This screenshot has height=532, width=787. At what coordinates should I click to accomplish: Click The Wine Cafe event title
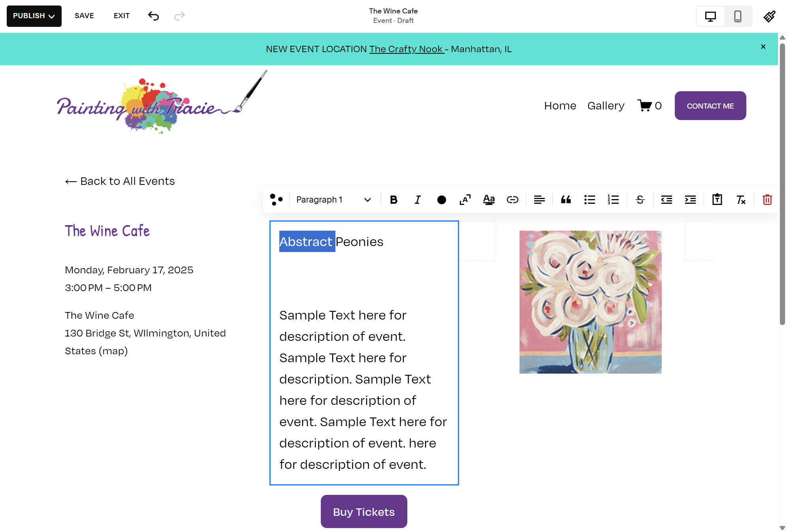[x=107, y=231]
